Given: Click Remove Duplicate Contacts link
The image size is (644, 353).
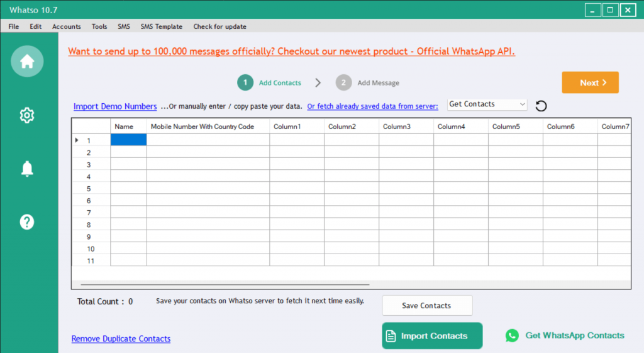Looking at the screenshot, I should click(121, 339).
